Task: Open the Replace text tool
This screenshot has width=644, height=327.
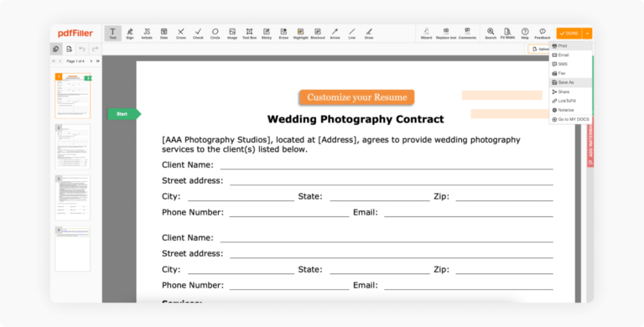Action: click(446, 34)
